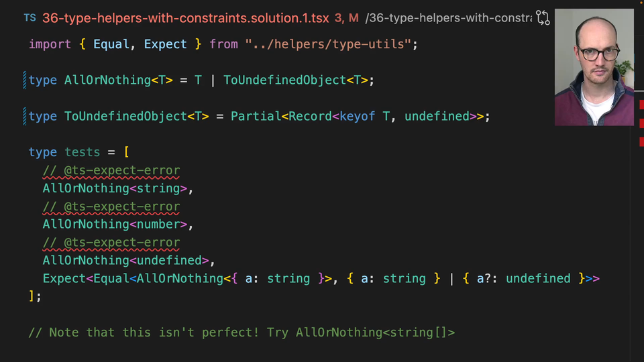The width and height of the screenshot is (644, 362).
Task: Click the Open Changes compare icon
Action: tap(543, 18)
